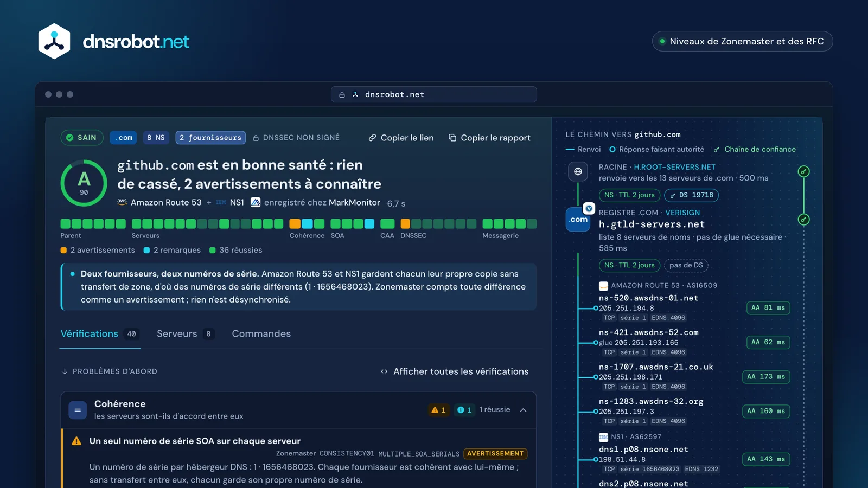This screenshot has width=868, height=488.
Task: Click the 2 avertissements legend item
Action: pos(98,250)
